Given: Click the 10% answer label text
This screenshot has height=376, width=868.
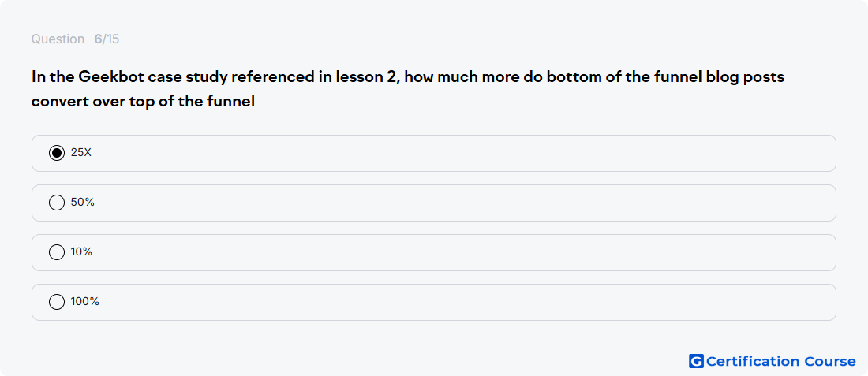Looking at the screenshot, I should pyautogui.click(x=81, y=252).
